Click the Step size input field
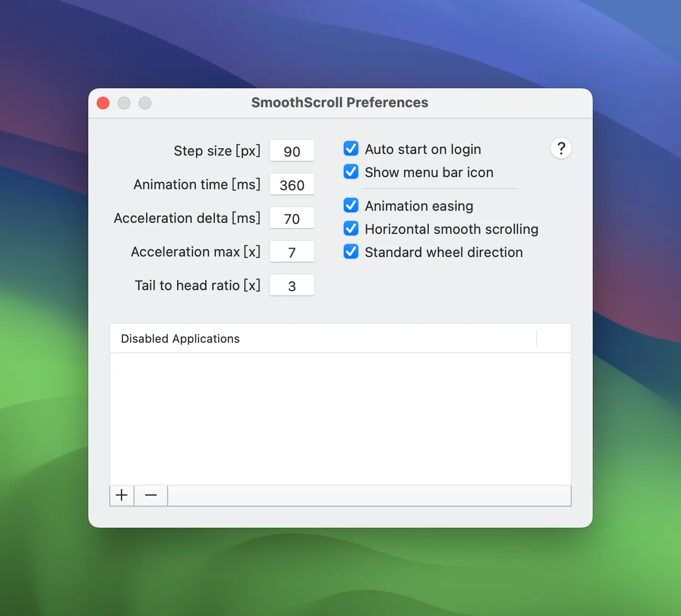Screen dimensions: 681x616 click(292, 151)
